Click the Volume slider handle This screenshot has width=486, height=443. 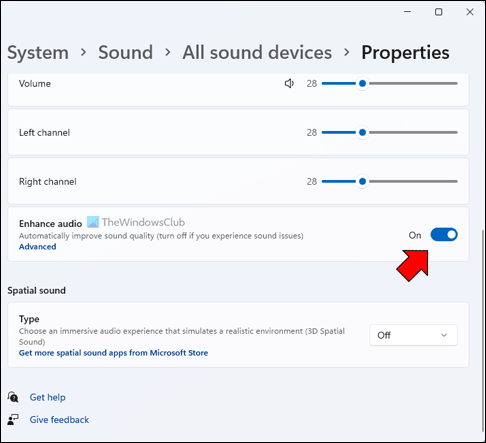[x=362, y=83]
